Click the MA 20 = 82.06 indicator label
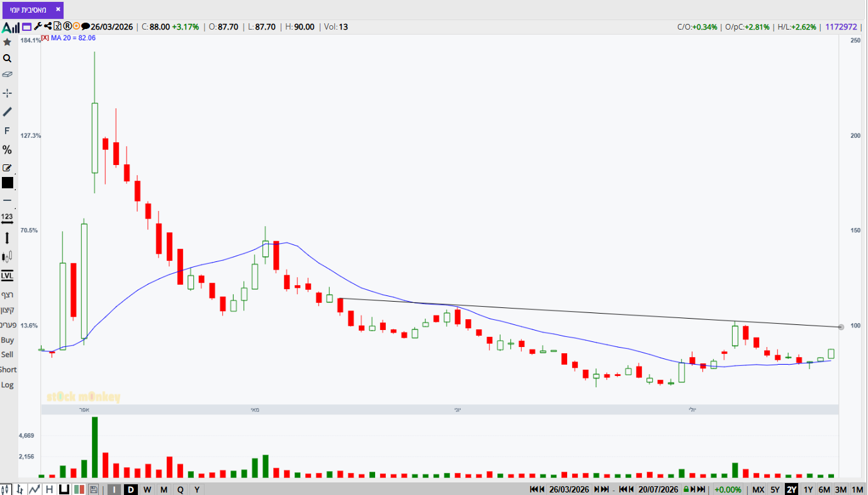The image size is (868, 495). click(73, 38)
